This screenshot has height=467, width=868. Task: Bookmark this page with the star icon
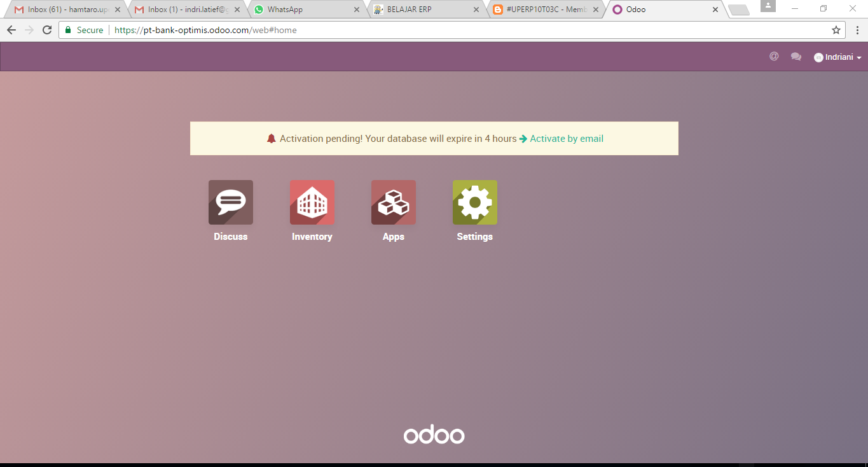click(x=836, y=30)
